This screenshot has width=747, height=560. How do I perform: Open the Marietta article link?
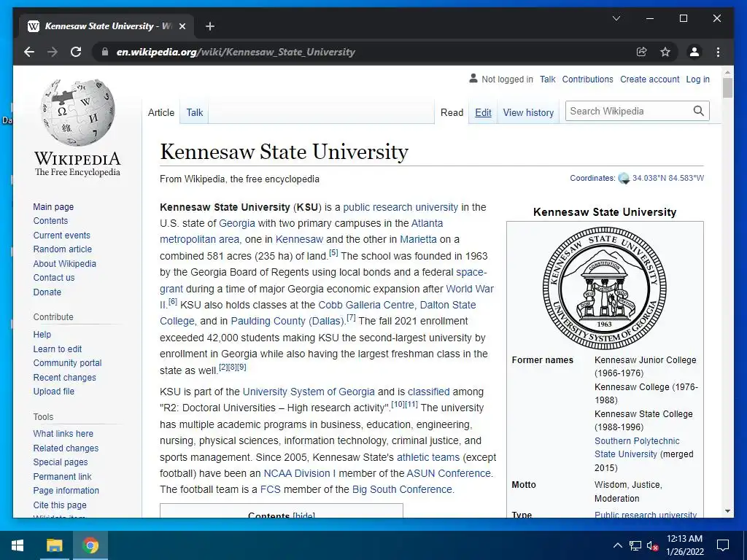coord(418,239)
